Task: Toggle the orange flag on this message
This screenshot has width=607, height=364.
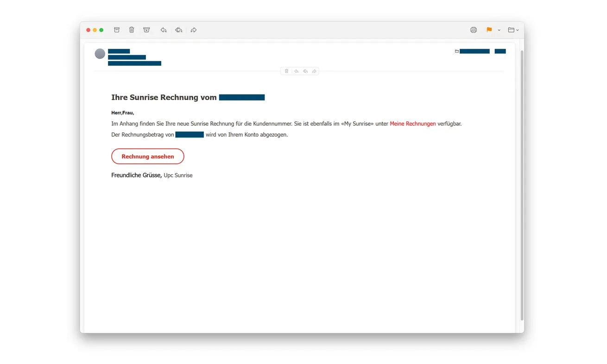Action: click(x=489, y=30)
